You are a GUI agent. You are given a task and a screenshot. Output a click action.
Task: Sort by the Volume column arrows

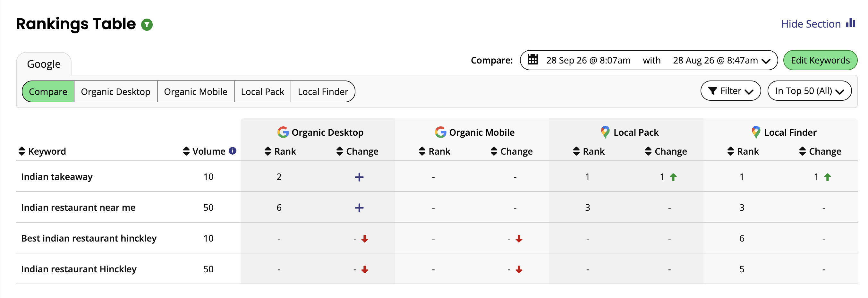point(186,151)
